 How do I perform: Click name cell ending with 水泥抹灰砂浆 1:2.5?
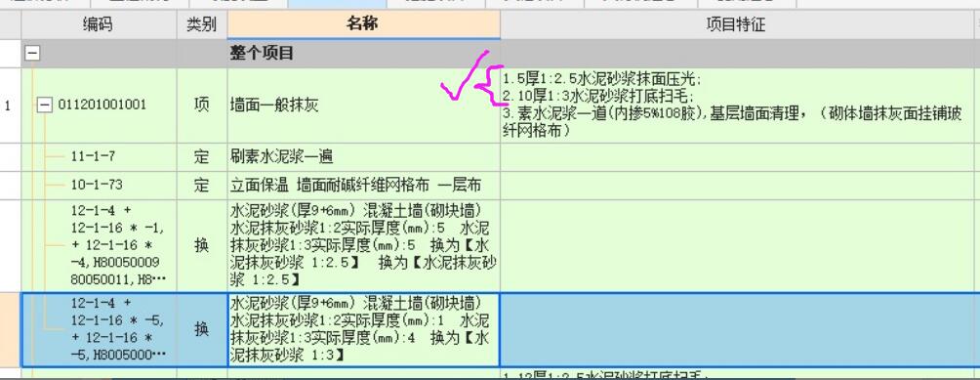364,245
